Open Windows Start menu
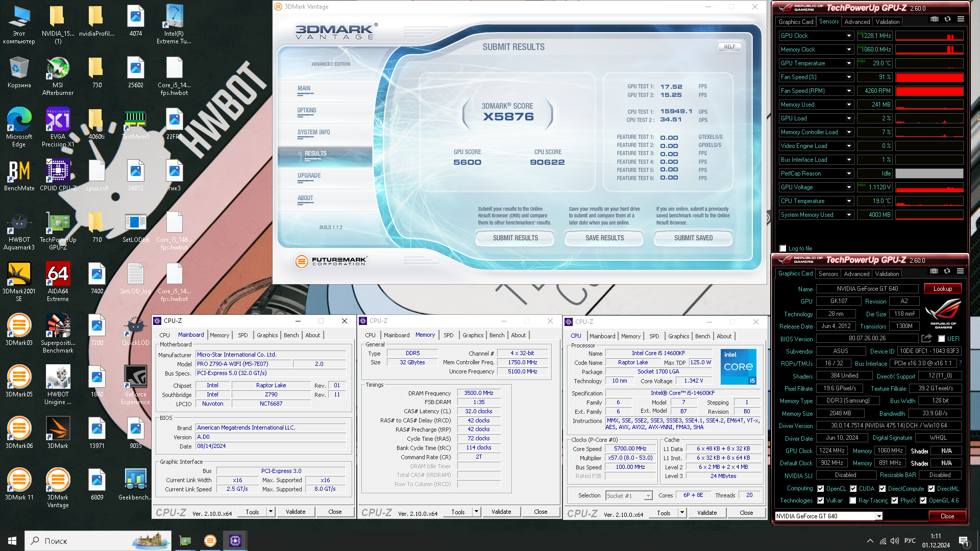The image size is (980, 551). pos(12,541)
